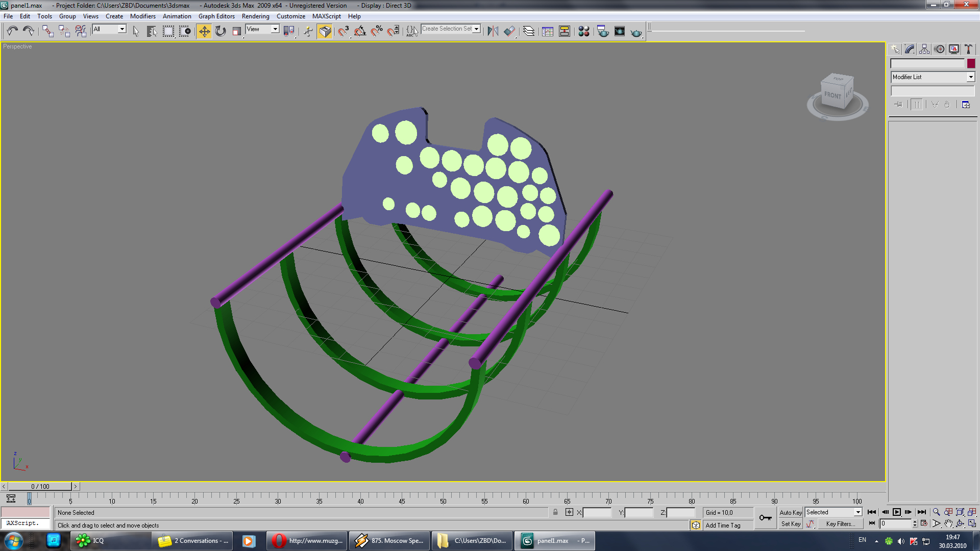Open the Graph Editors menu
This screenshot has height=551, width=980.
tap(216, 16)
